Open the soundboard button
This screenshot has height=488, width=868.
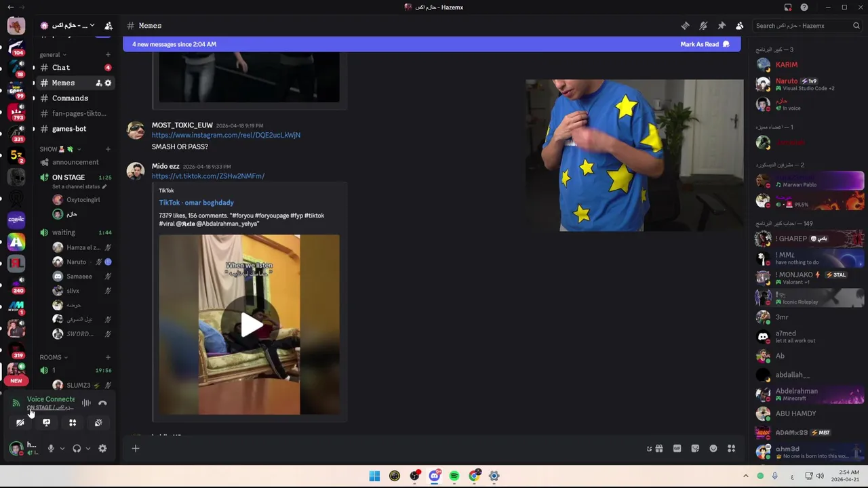[x=98, y=422]
